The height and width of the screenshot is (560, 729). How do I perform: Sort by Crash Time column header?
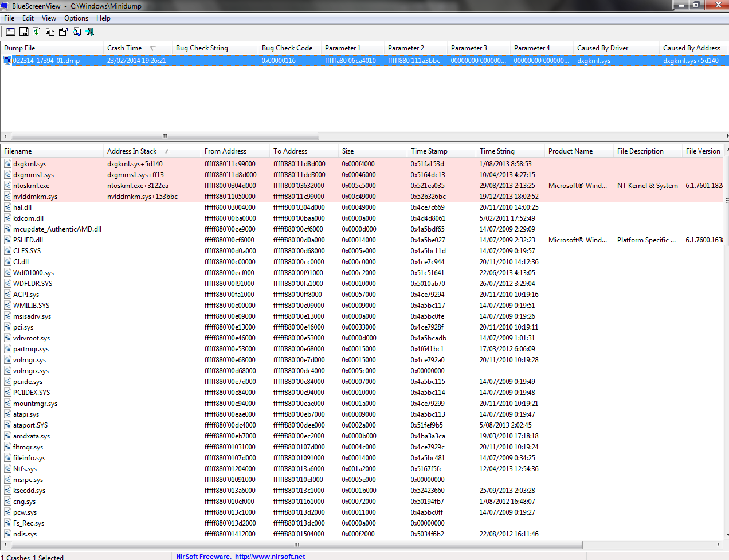(x=124, y=48)
